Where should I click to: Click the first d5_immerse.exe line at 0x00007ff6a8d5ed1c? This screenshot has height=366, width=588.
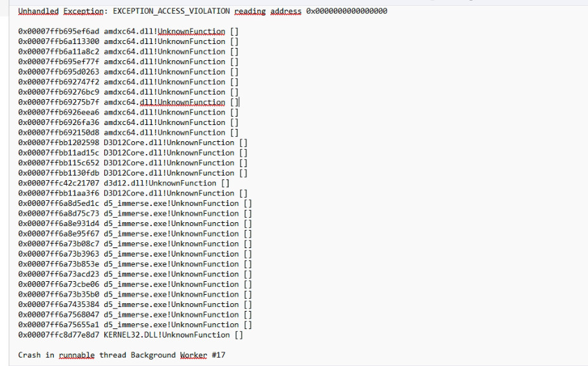135,204
